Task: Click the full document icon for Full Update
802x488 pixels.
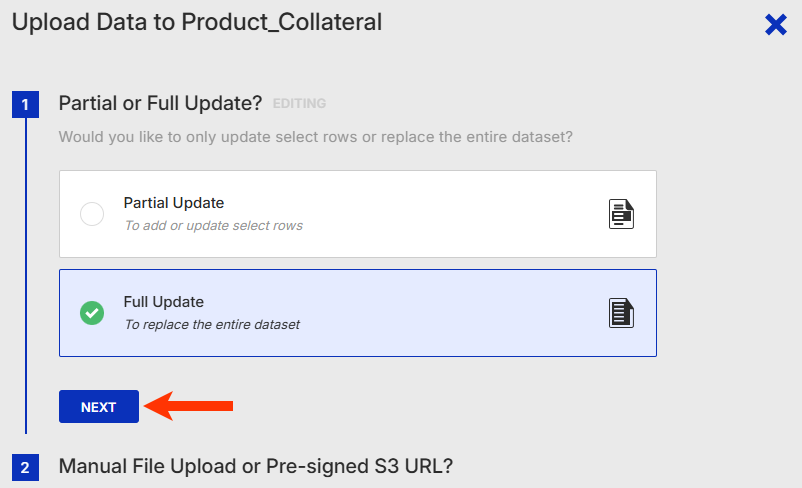Action: 621,313
